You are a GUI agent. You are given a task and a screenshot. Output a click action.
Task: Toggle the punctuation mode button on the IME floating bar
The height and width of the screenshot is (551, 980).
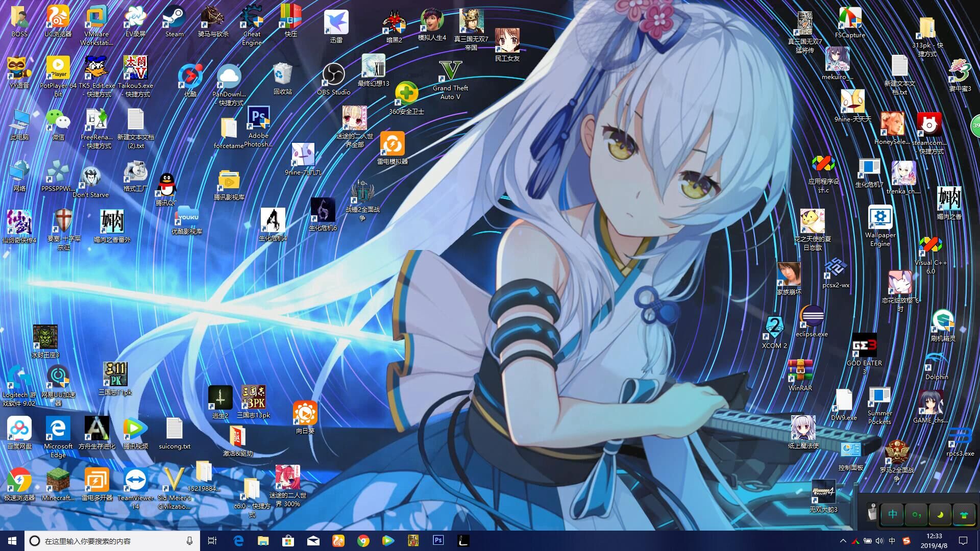click(x=916, y=514)
